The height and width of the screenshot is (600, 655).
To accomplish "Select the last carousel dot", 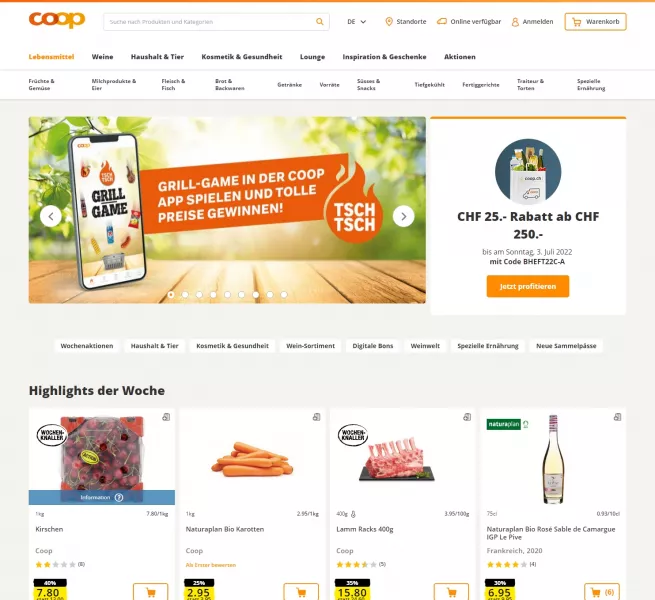I will click(x=284, y=295).
